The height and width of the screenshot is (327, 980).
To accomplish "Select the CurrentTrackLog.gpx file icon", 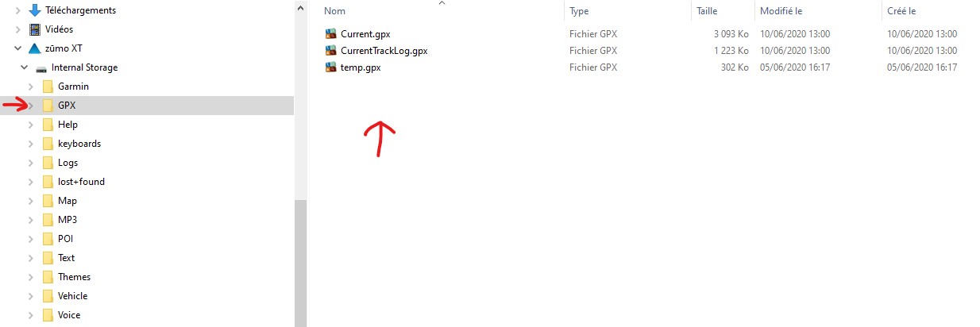I will (331, 51).
